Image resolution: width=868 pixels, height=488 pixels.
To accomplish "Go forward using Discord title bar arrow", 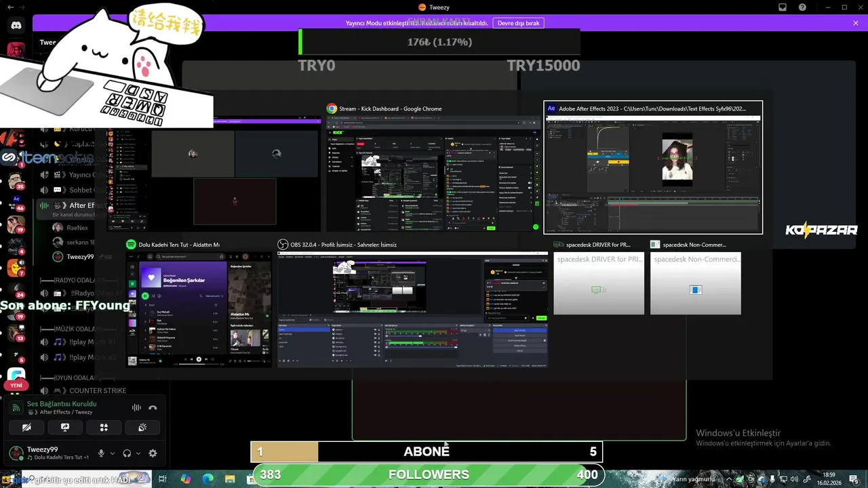I will pos(21,7).
